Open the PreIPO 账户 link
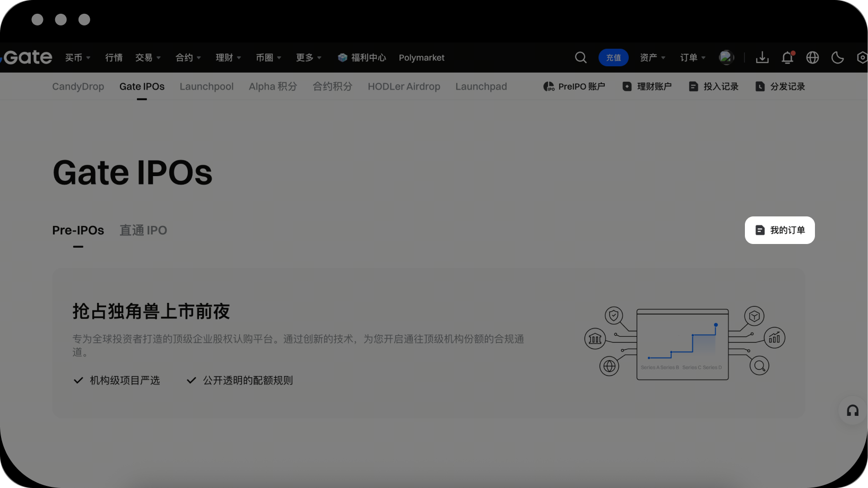Screen dimensions: 868x488 (574, 86)
